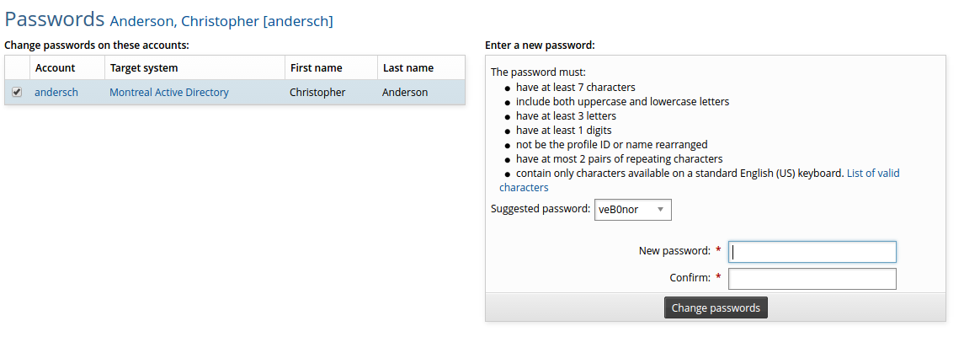Click into the Confirm password field
This screenshot has width=980, height=353.
[812, 279]
